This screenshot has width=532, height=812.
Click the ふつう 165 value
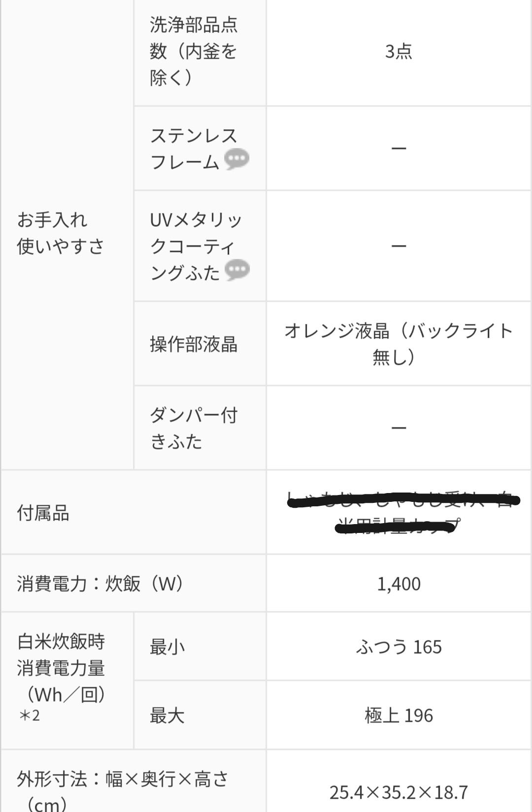coord(399,647)
